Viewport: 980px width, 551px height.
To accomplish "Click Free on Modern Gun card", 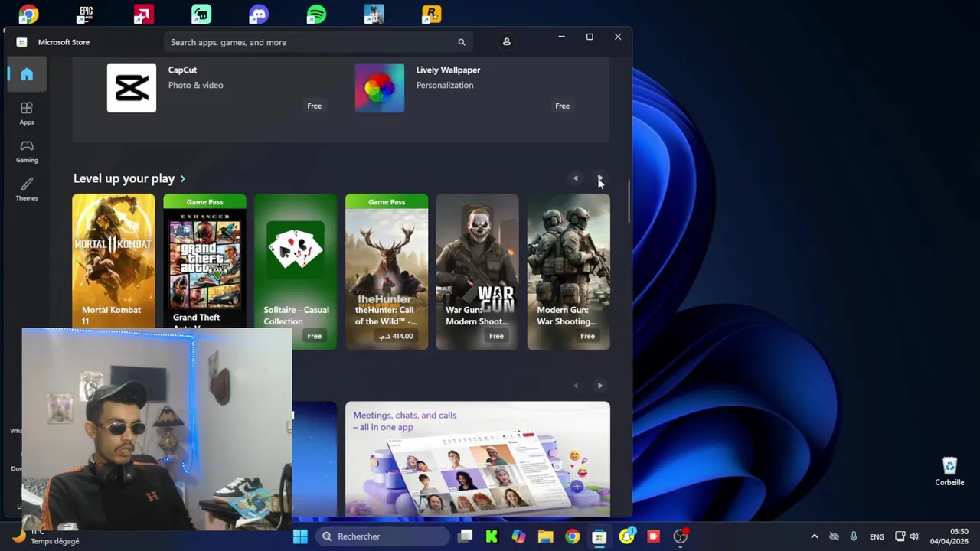I will pyautogui.click(x=587, y=336).
